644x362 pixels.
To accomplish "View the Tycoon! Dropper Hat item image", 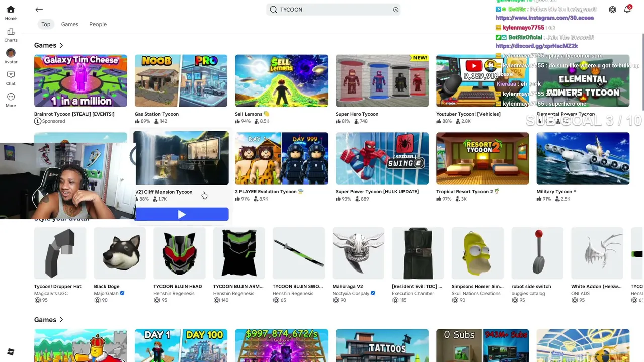I will click(60, 253).
